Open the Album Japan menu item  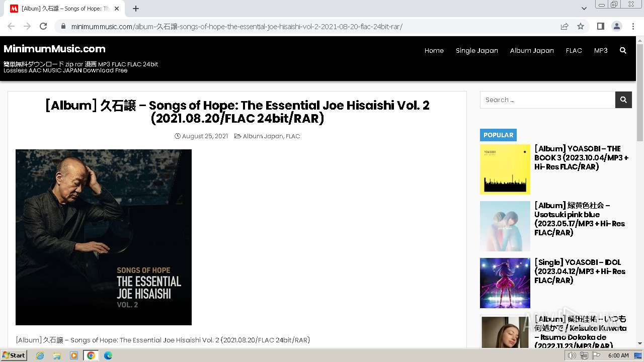pyautogui.click(x=532, y=50)
